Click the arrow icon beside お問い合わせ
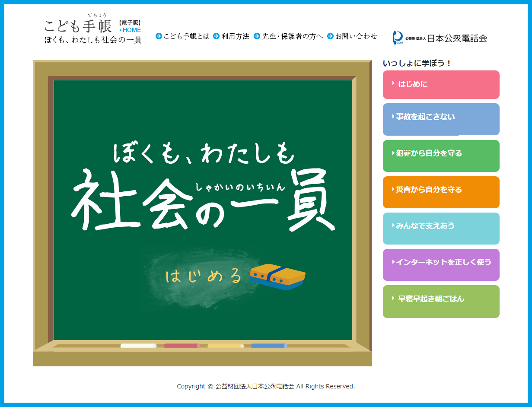532x407 pixels. point(330,36)
